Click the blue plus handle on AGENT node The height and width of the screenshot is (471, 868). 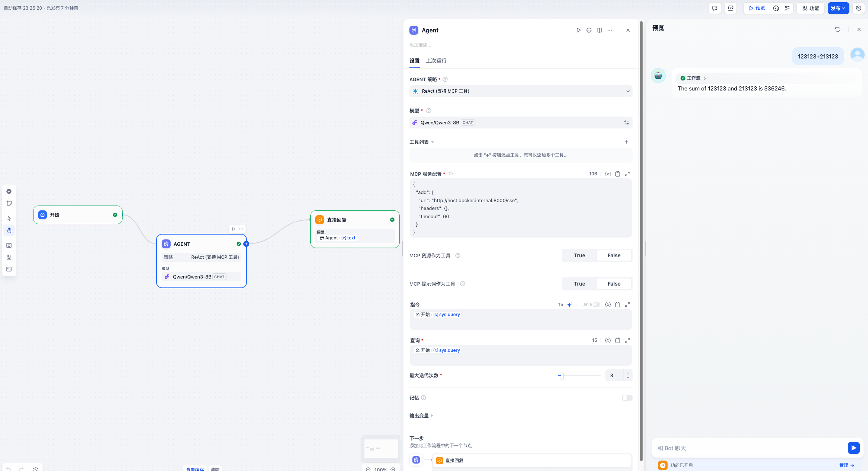(x=246, y=244)
